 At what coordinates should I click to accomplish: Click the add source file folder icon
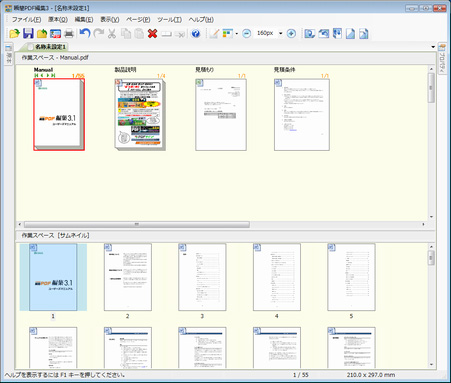(42, 33)
